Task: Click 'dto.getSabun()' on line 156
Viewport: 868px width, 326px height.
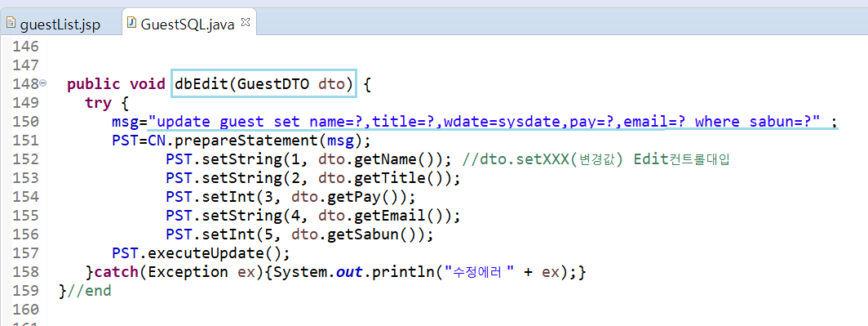Action: 355,234
